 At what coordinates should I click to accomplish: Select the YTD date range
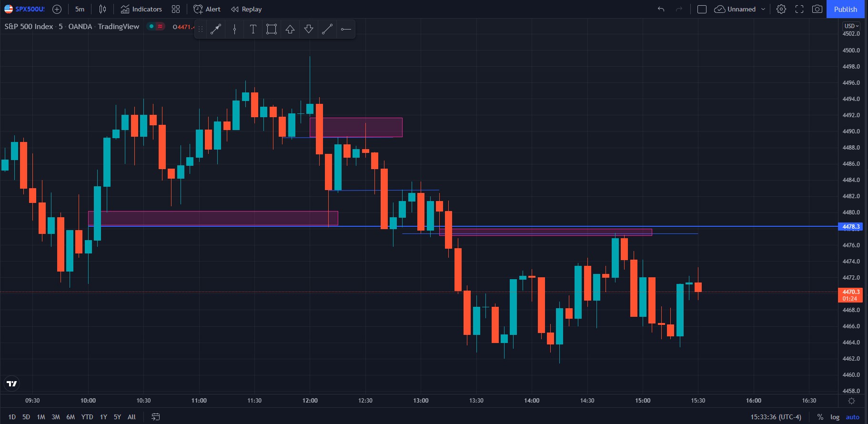87,417
